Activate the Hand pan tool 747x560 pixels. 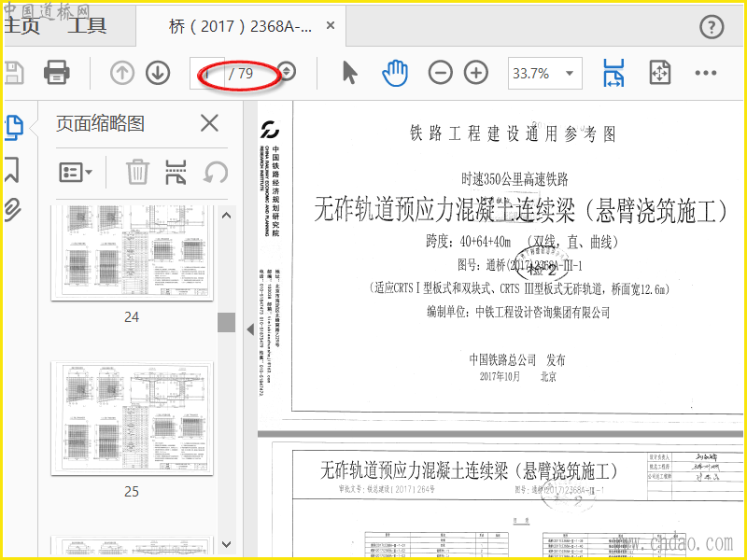(395, 73)
